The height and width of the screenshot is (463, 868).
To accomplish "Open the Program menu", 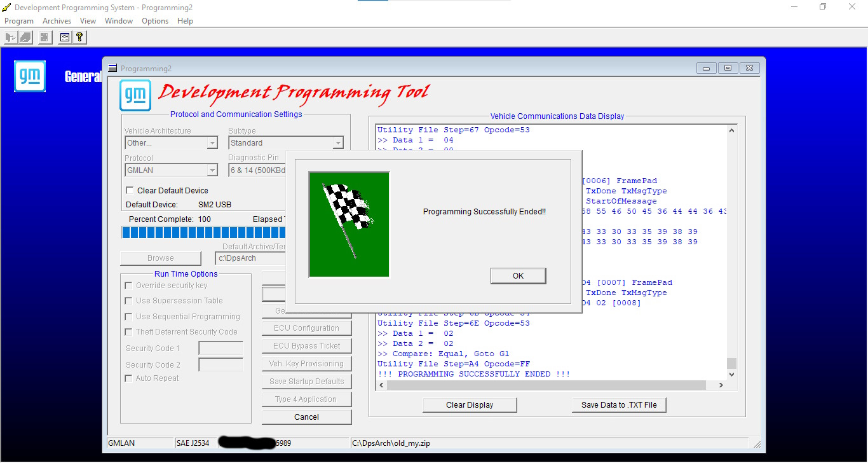I will [19, 21].
